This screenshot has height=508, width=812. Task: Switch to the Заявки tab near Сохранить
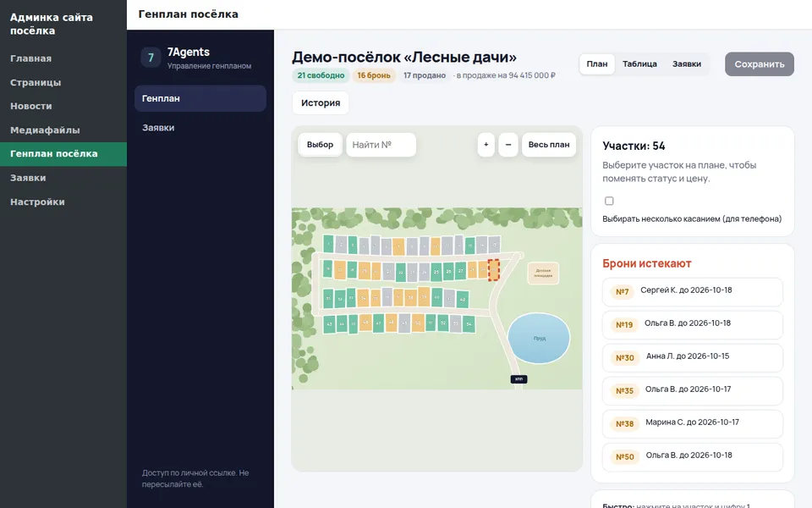click(x=687, y=63)
